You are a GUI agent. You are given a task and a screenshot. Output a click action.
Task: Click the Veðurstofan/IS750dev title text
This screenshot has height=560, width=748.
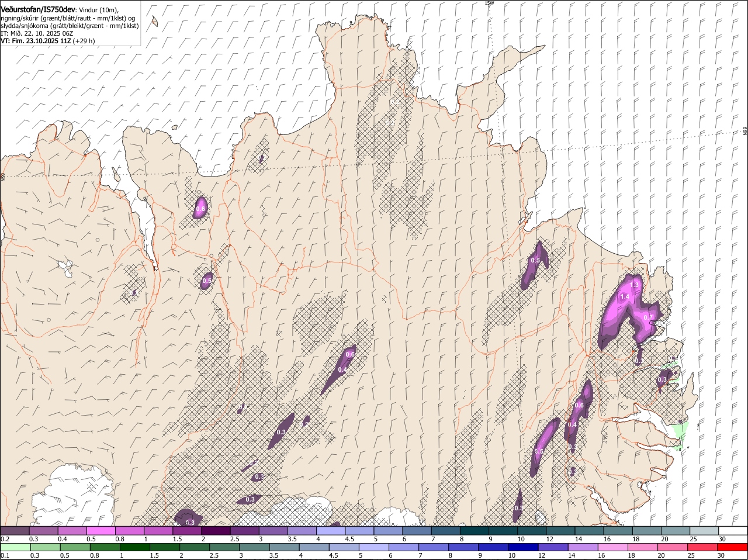point(38,10)
